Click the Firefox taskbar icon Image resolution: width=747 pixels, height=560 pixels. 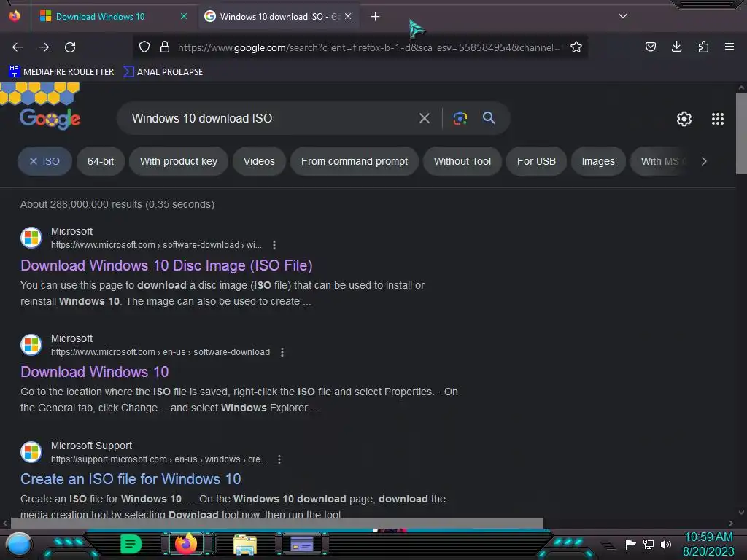(186, 544)
